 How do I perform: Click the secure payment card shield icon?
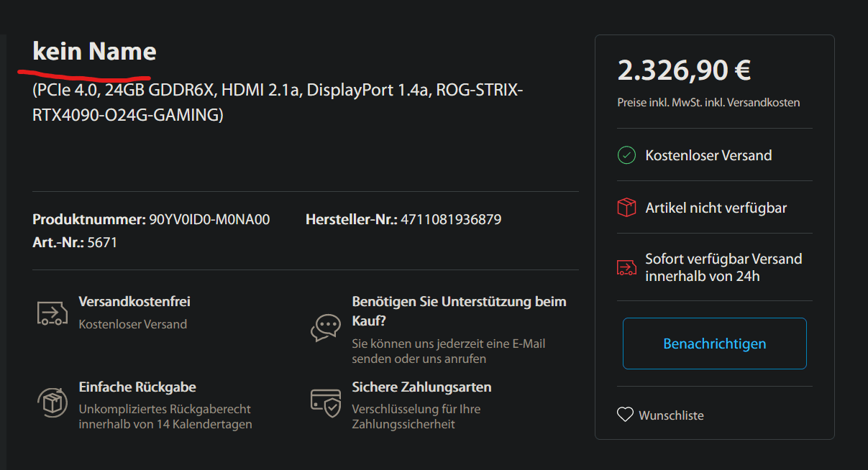[325, 402]
